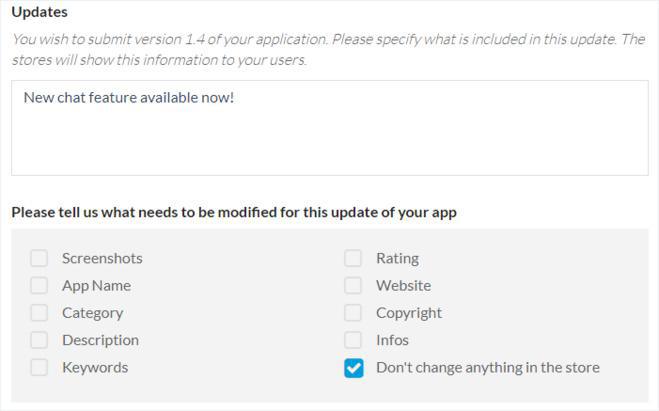Click the "Rating" label text
This screenshot has width=659, height=411.
coord(397,258)
